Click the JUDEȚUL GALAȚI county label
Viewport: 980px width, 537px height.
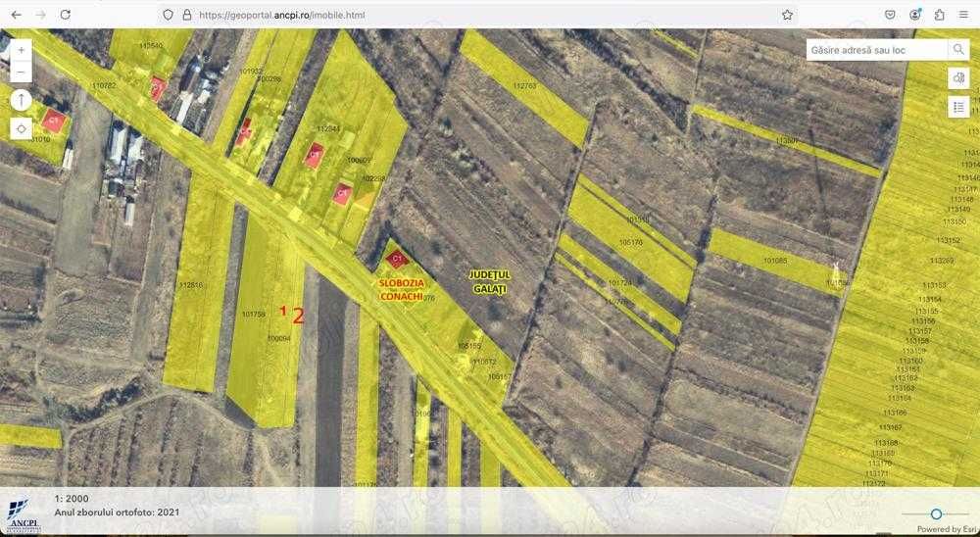tap(489, 282)
